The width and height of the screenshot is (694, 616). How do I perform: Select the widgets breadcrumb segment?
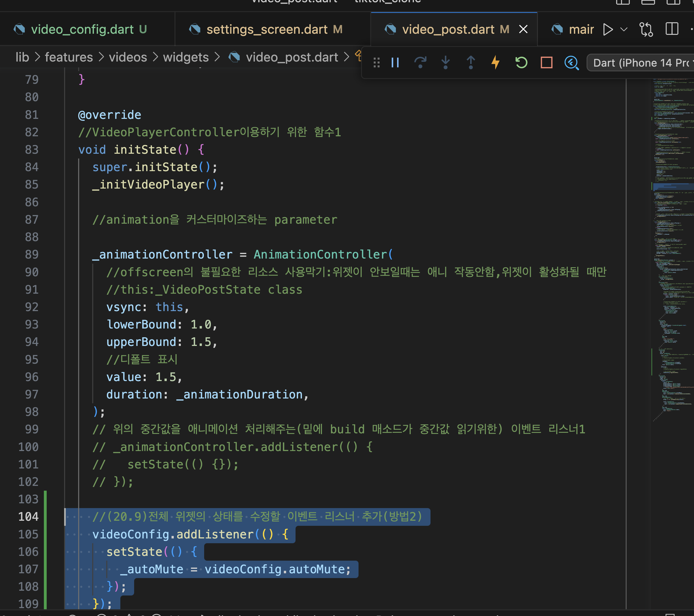(x=186, y=57)
